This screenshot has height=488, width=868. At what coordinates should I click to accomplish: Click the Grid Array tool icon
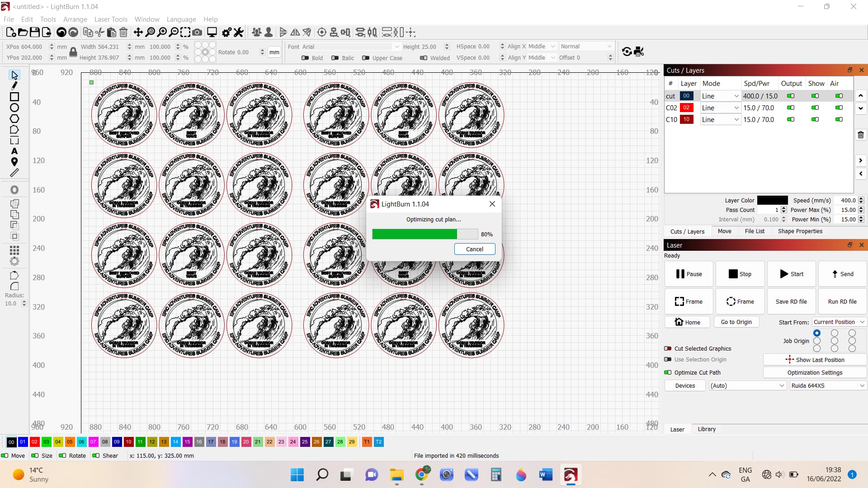14,250
